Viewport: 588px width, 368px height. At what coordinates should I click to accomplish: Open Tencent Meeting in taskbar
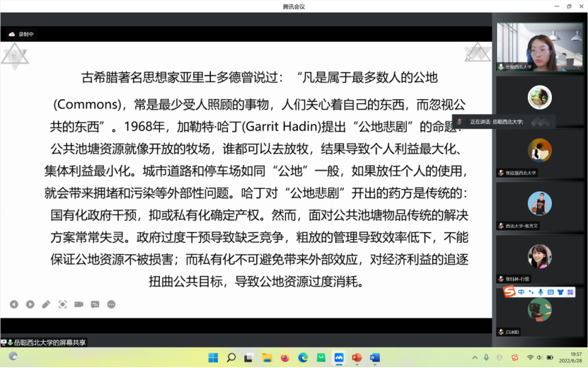click(x=339, y=357)
